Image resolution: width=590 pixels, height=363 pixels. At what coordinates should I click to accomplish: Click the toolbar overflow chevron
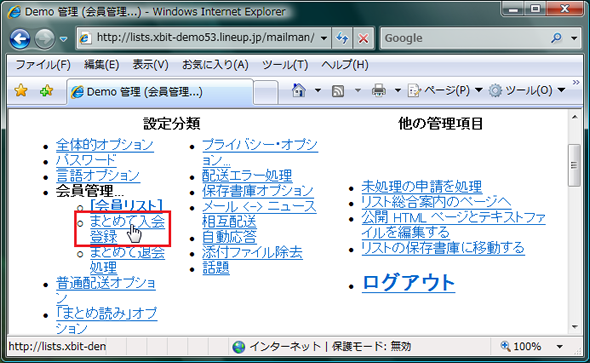click(x=576, y=82)
